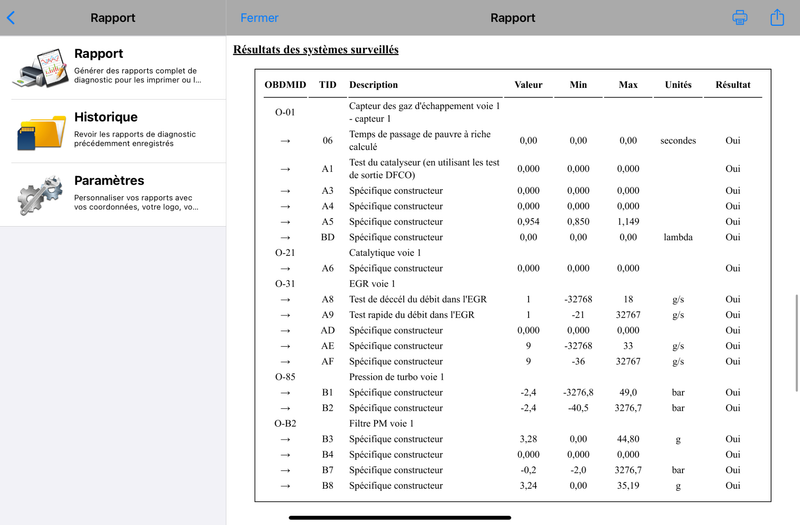The image size is (800, 525).
Task: Click the Résultat column header
Action: 733,85
